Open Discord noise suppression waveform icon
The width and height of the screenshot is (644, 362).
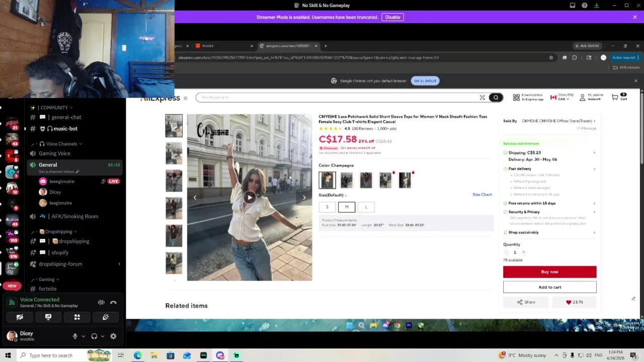pyautogui.click(x=101, y=302)
